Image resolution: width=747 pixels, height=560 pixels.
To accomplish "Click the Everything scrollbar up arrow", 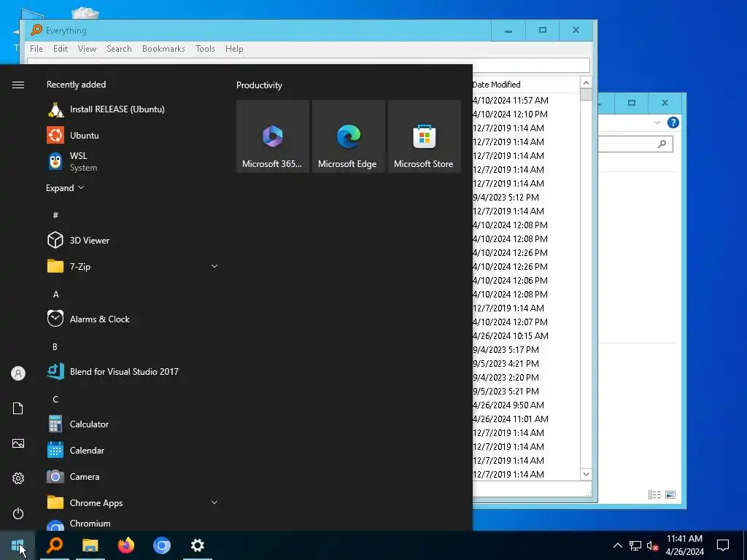I will pyautogui.click(x=586, y=83).
